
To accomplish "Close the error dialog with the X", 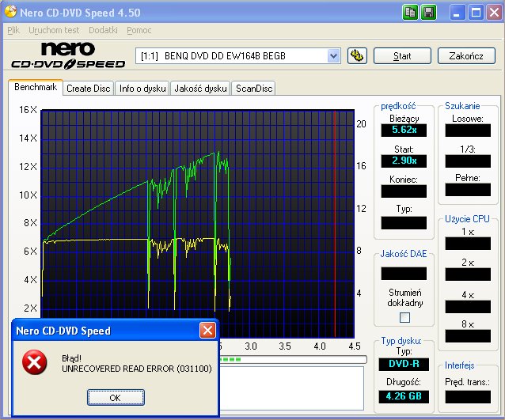I will (207, 330).
